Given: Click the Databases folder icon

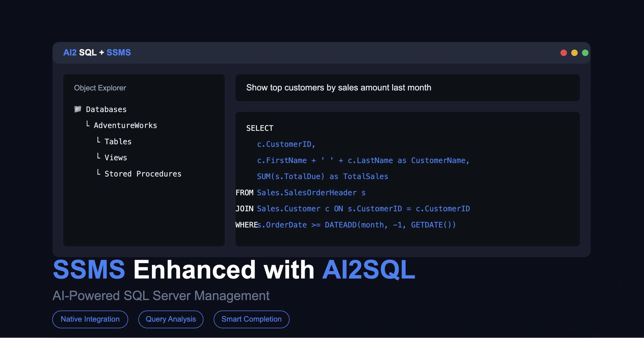Looking at the screenshot, I should [x=77, y=109].
